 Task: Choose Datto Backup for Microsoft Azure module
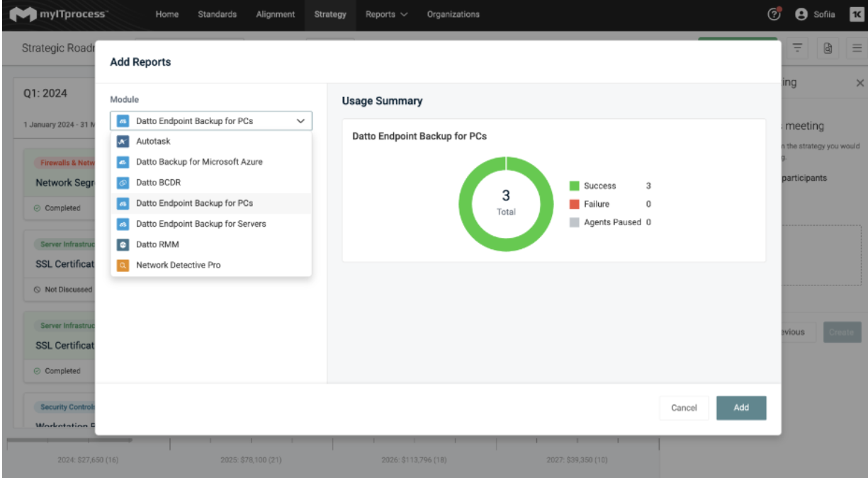pos(211,162)
